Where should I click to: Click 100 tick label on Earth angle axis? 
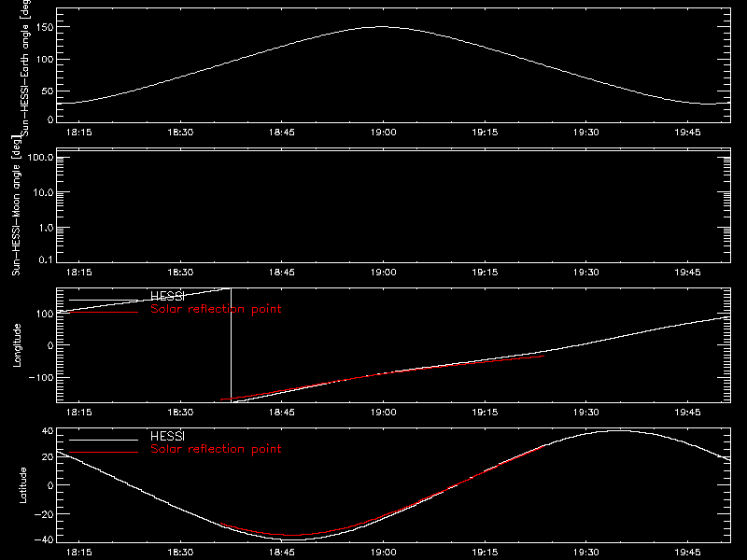(x=45, y=60)
